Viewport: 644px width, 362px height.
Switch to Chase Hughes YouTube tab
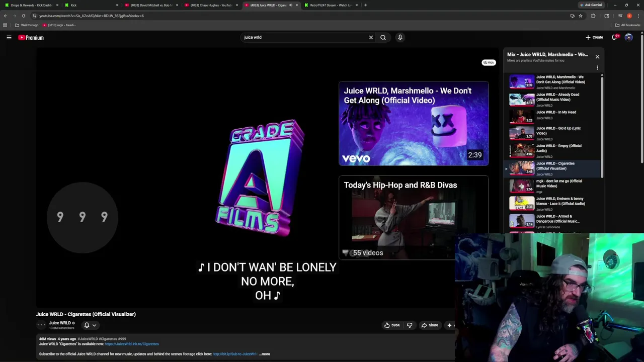pos(210,5)
